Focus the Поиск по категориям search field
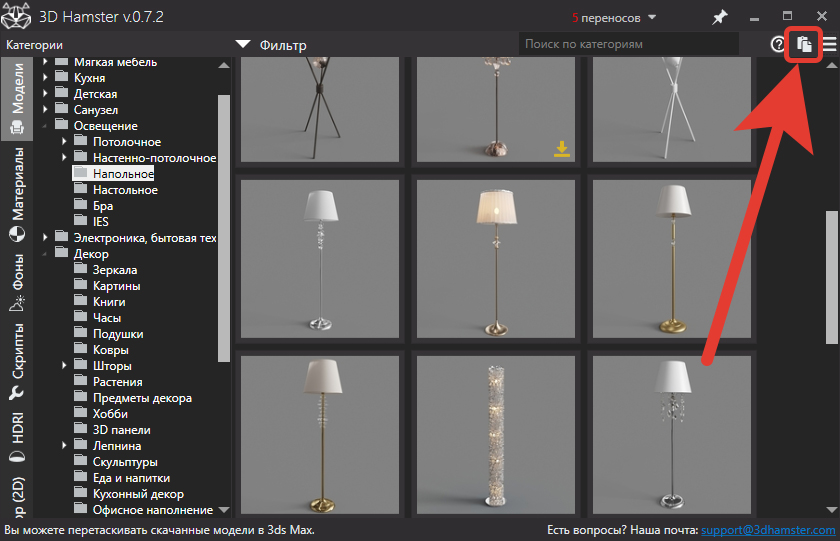 click(628, 44)
